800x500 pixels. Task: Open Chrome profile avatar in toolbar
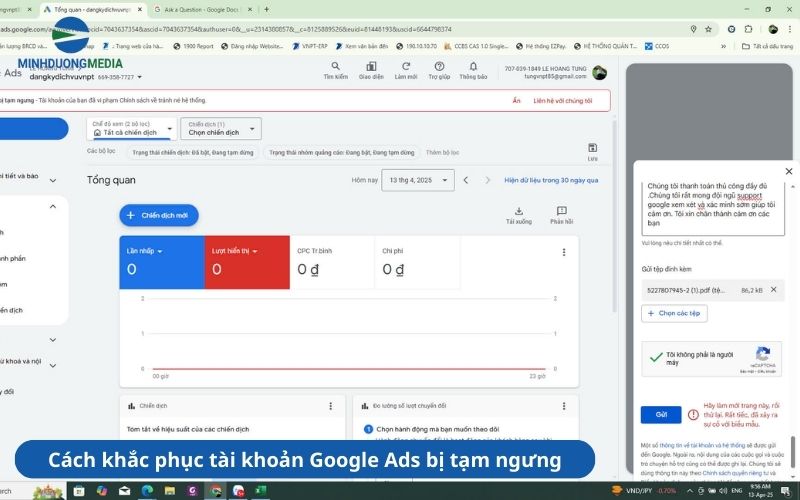[x=773, y=29]
